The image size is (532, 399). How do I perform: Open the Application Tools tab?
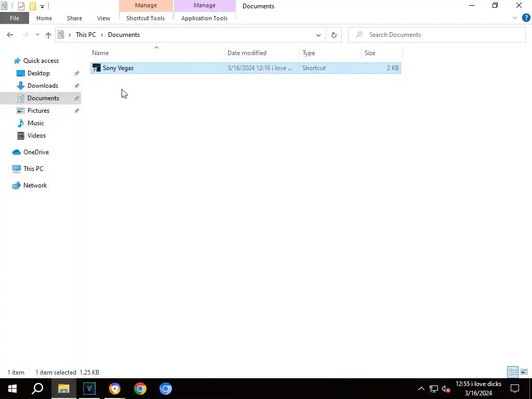pyautogui.click(x=204, y=18)
